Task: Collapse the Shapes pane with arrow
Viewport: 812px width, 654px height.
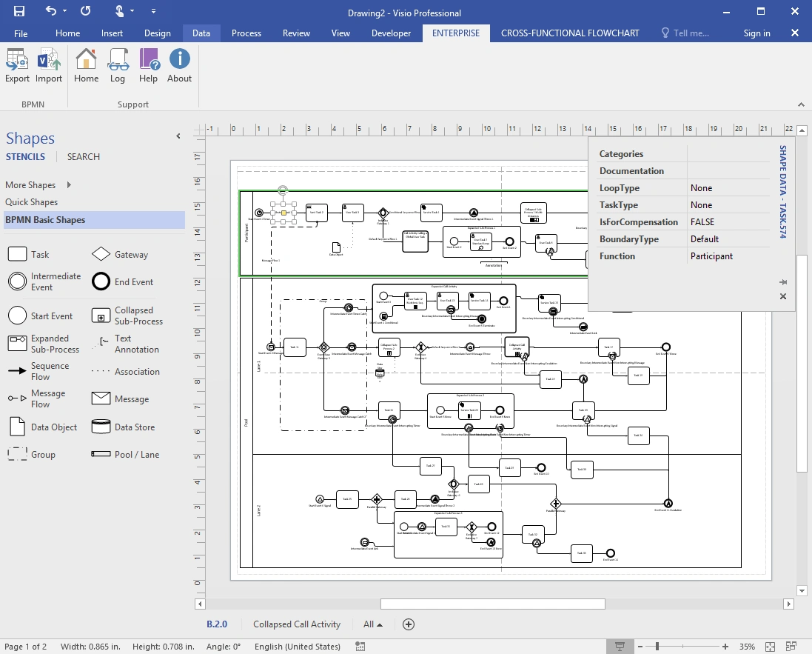Action: tap(178, 136)
